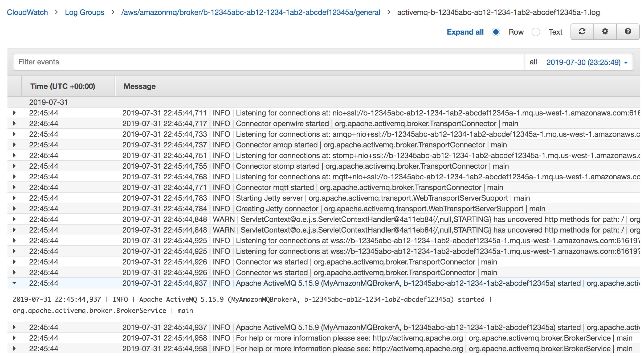Click the Message column header

pos(139,86)
